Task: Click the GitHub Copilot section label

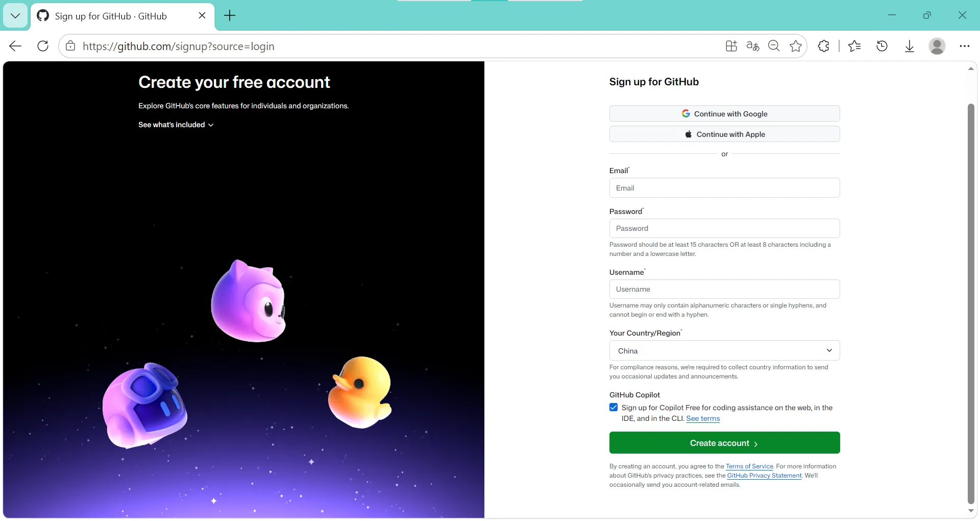Action: click(634, 395)
